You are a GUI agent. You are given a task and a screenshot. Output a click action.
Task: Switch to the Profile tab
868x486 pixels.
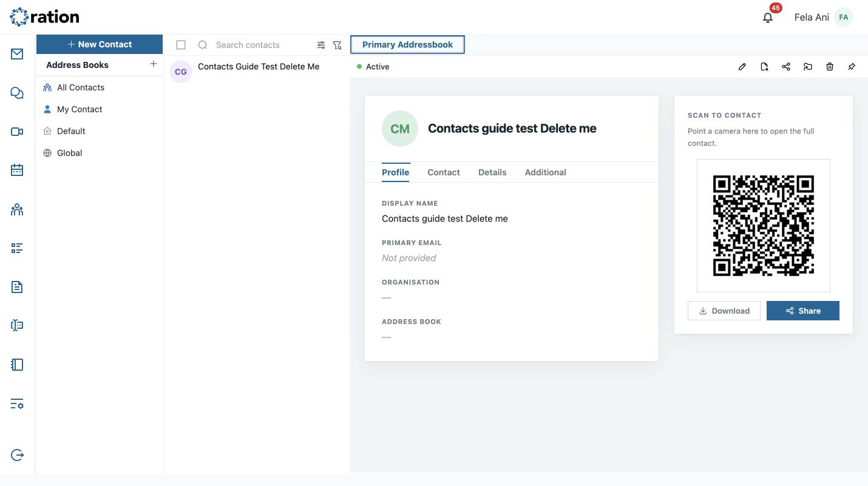(396, 172)
